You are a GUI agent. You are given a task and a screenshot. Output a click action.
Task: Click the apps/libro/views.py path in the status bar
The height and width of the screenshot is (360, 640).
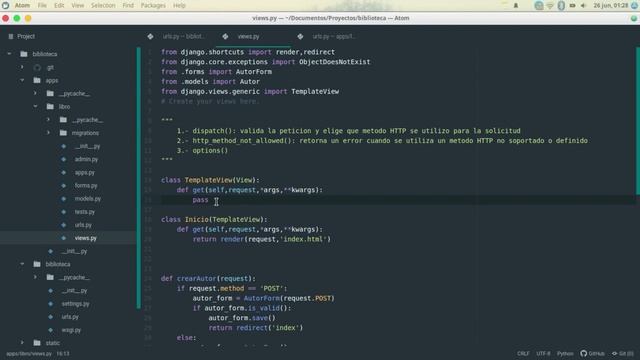pyautogui.click(x=29, y=354)
